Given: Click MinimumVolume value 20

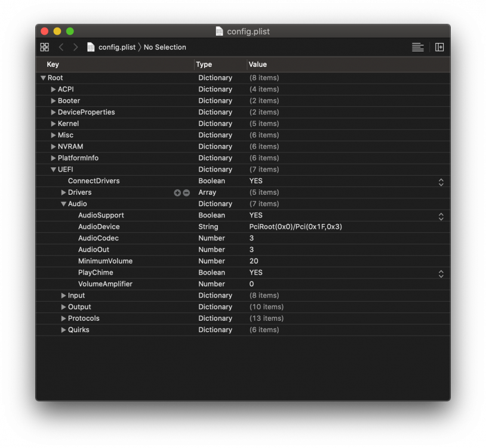Looking at the screenshot, I should tap(254, 261).
